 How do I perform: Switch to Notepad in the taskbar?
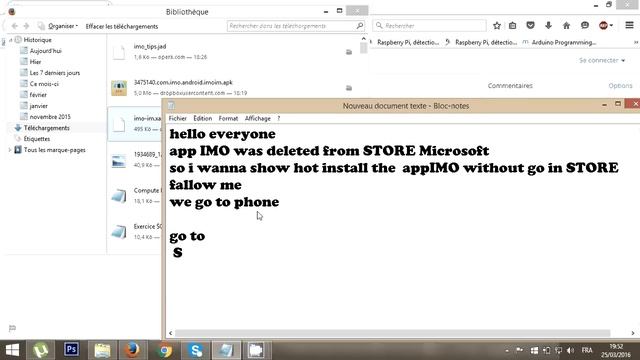click(x=226, y=350)
